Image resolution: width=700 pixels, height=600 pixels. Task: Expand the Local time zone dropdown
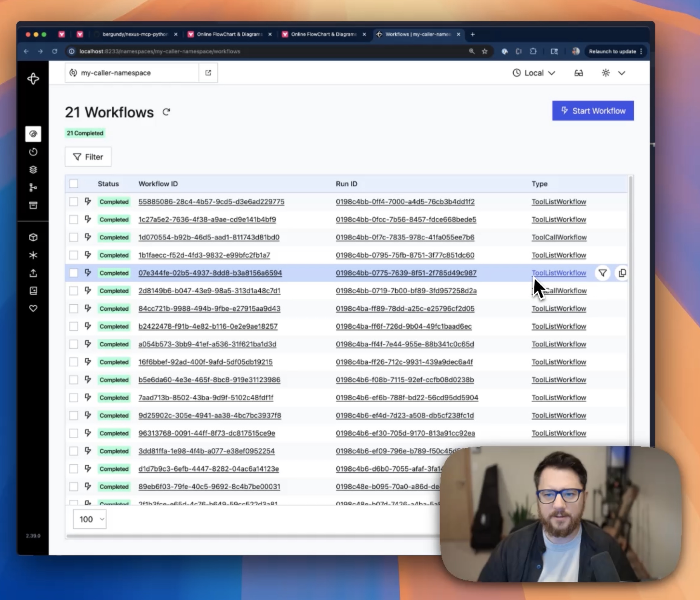pos(534,73)
